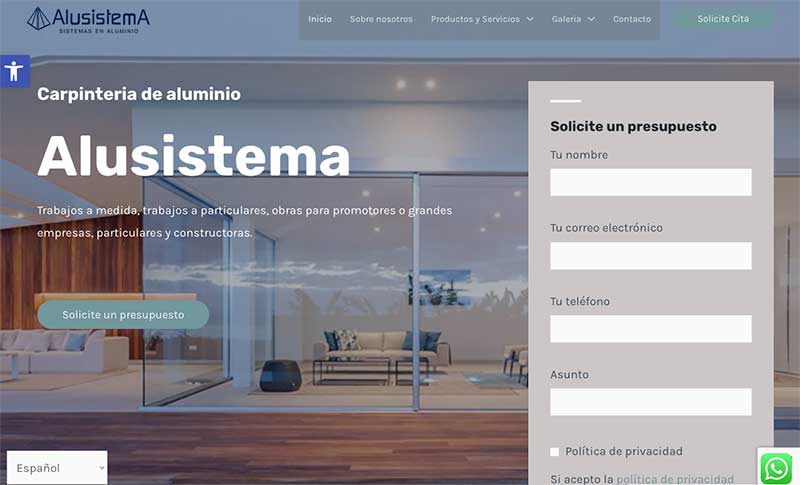Focus the Tu correo electrónico field
Image resolution: width=800 pixels, height=485 pixels.
point(651,256)
